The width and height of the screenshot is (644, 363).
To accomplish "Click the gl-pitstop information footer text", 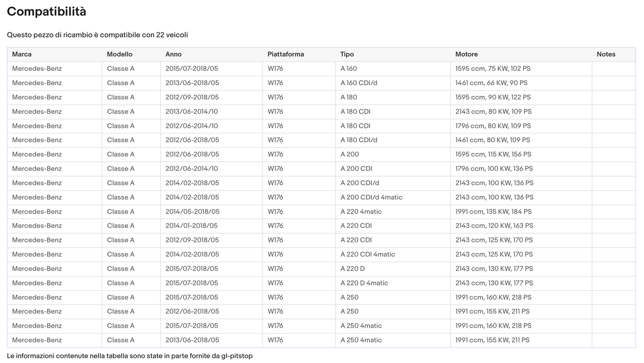I will coord(130,356).
